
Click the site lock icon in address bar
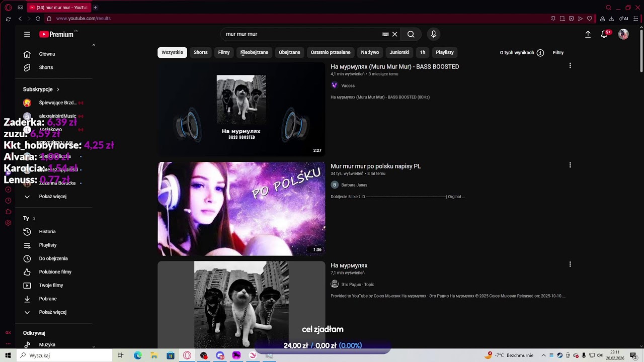point(49,19)
